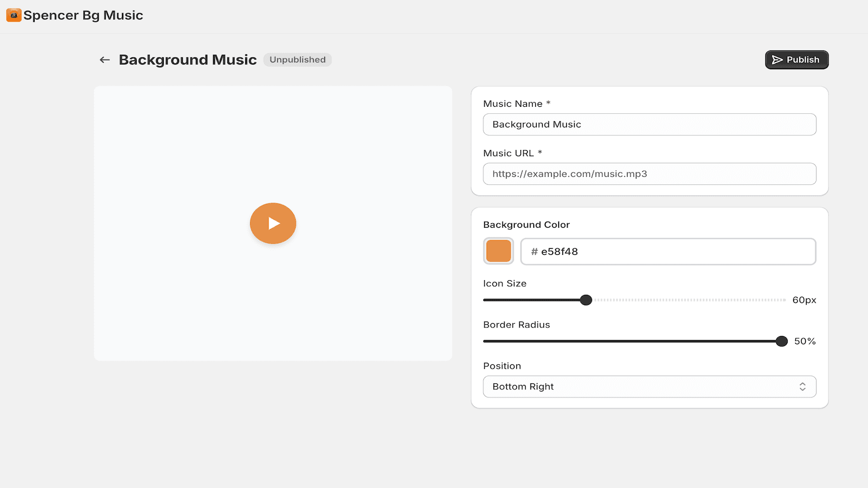This screenshot has width=868, height=488.
Task: Click the hash symbol in the color field
Action: (x=533, y=251)
